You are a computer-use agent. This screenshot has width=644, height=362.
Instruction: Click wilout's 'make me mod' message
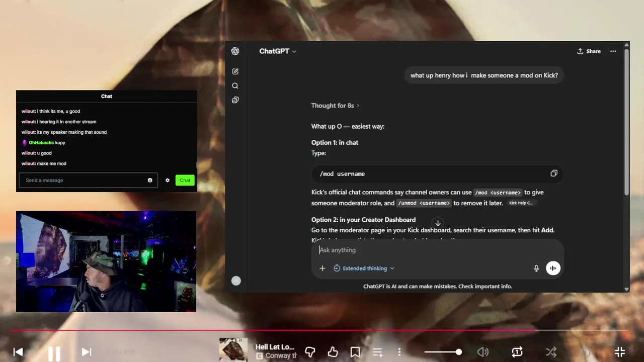44,163
